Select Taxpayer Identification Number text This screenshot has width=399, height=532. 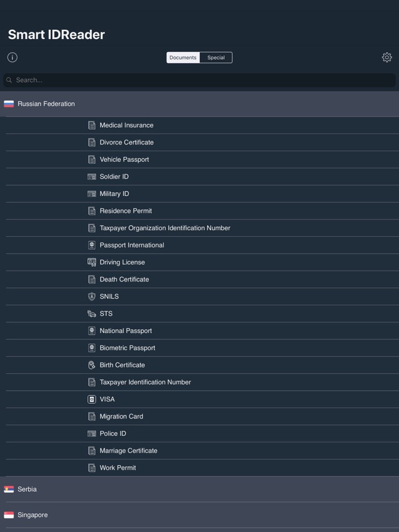tap(145, 382)
